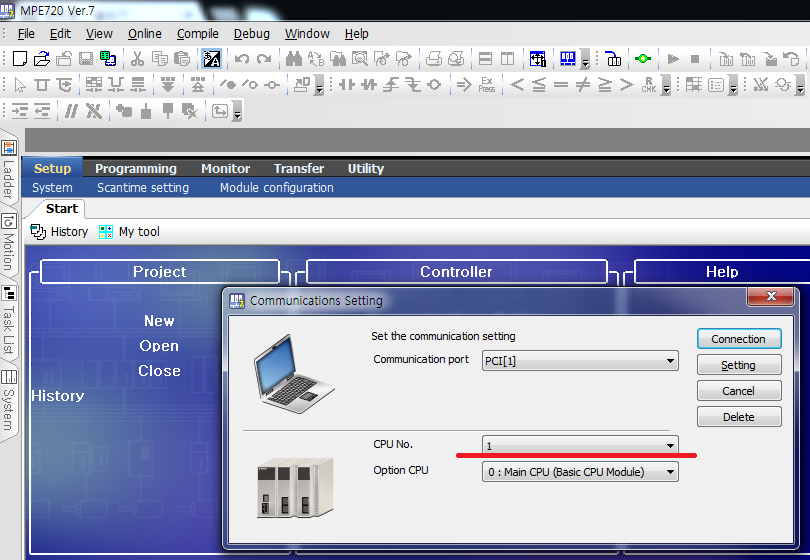810x560 pixels.
Task: Click the Connection button
Action: (x=739, y=339)
